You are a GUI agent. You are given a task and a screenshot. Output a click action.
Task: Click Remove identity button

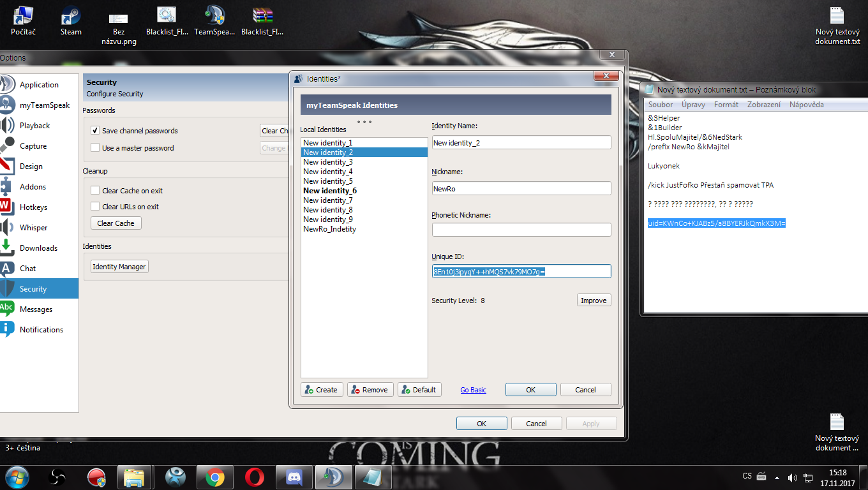point(370,390)
